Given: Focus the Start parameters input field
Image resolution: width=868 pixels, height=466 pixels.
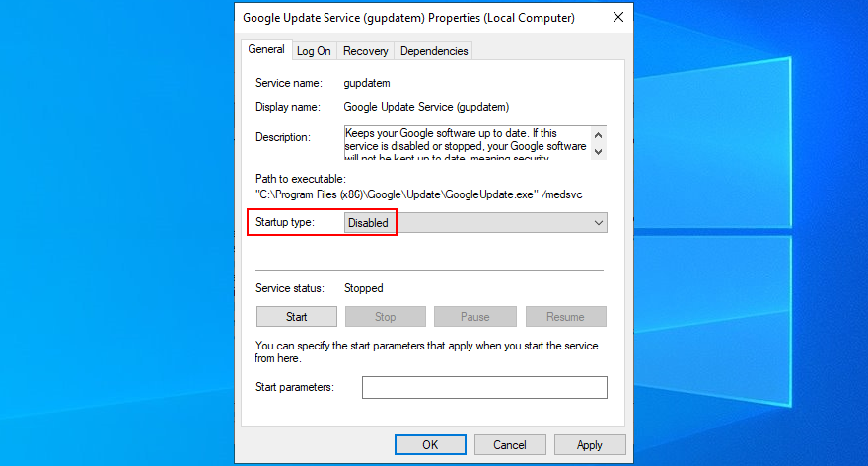Looking at the screenshot, I should click(x=484, y=387).
